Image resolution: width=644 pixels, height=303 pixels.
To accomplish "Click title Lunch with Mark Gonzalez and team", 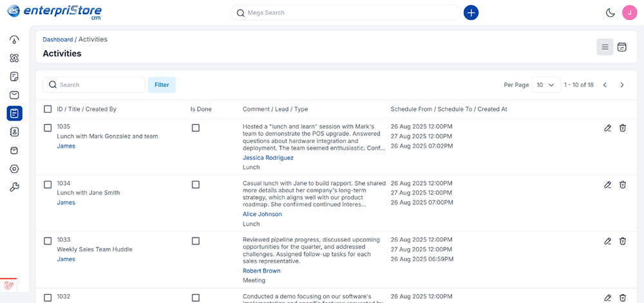I will [108, 136].
